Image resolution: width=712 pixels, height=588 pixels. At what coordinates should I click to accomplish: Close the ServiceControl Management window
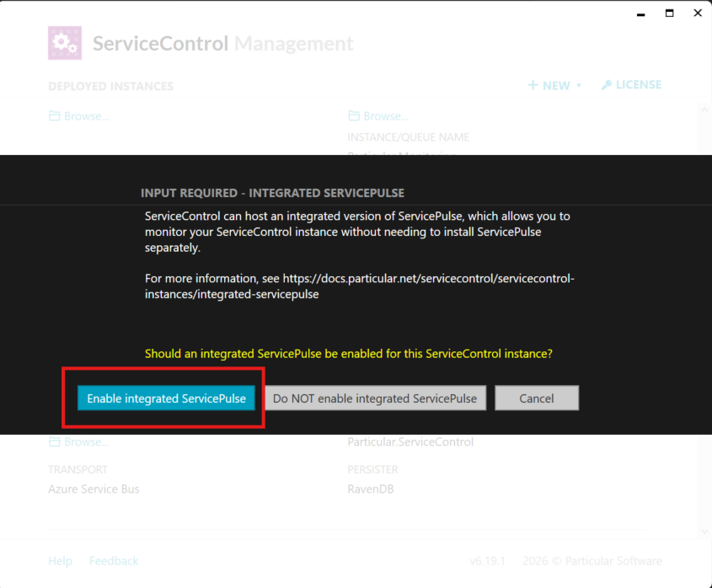pos(698,13)
